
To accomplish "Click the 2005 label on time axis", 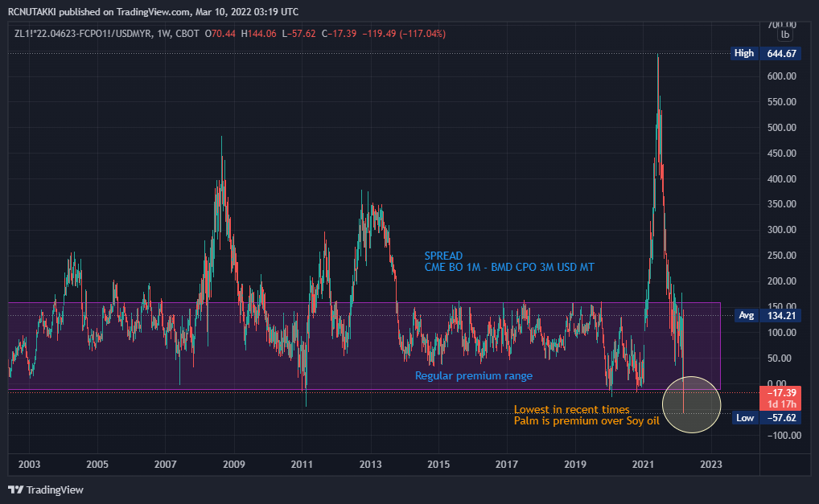I will (97, 465).
